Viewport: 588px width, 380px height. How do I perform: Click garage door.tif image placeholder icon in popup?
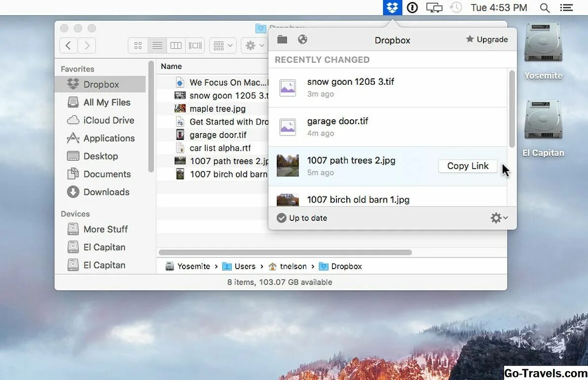click(x=288, y=127)
